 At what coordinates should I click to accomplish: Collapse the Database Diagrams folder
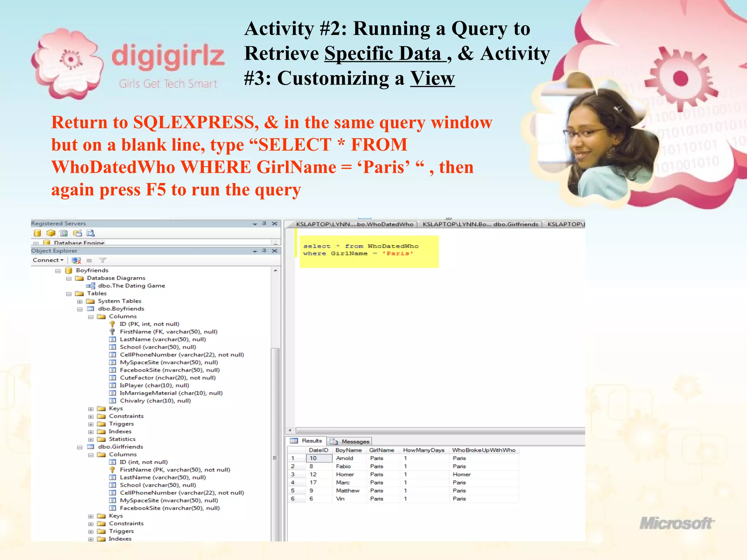(69, 279)
